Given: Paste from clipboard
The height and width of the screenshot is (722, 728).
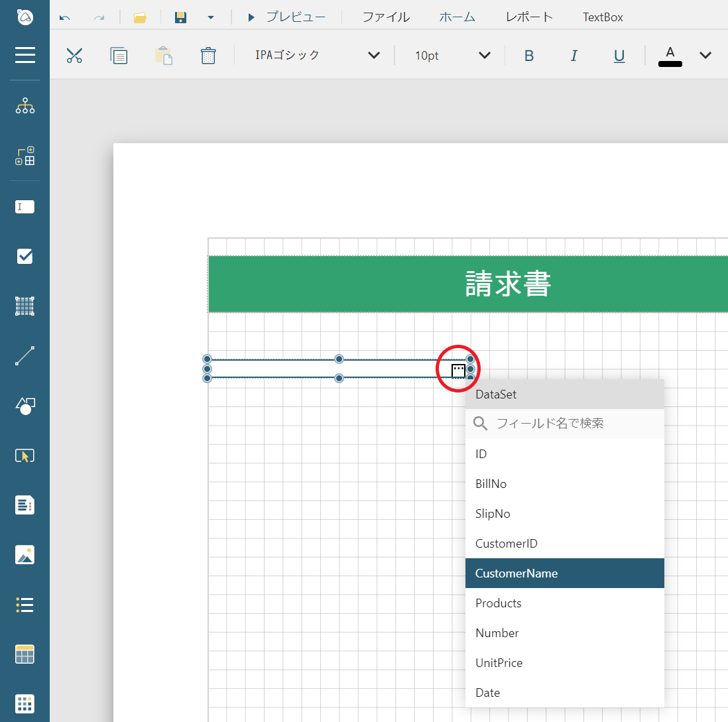Looking at the screenshot, I should (164, 55).
